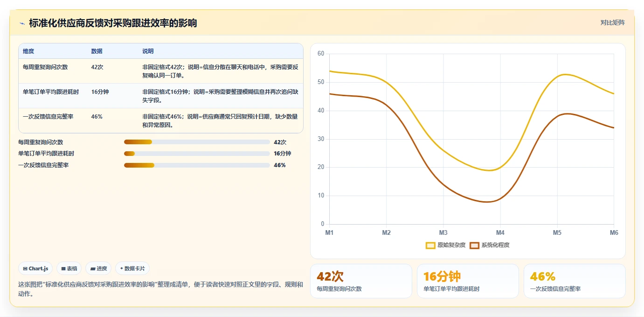Click the 每周重复询问次数 progress bar
This screenshot has width=644, height=317.
[197, 142]
